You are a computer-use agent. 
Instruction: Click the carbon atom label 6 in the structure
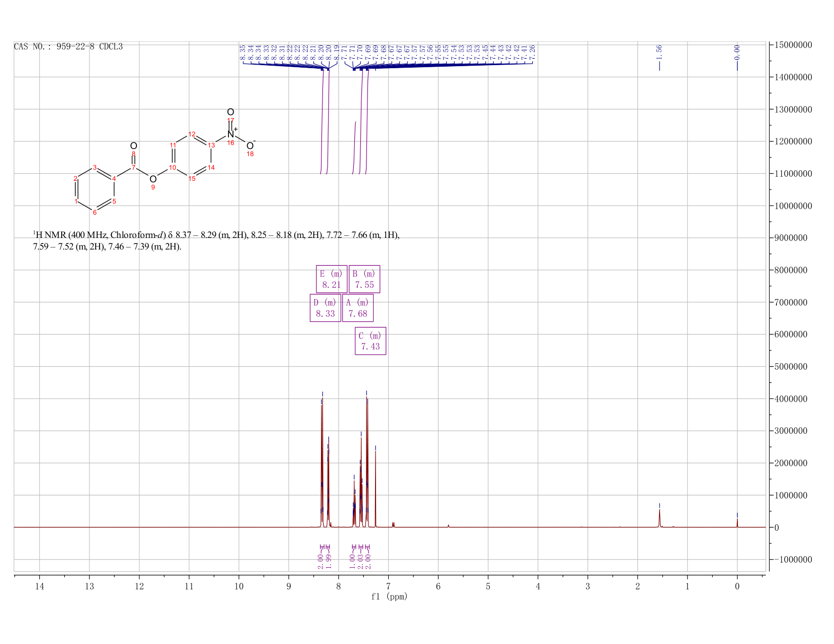coord(95,212)
